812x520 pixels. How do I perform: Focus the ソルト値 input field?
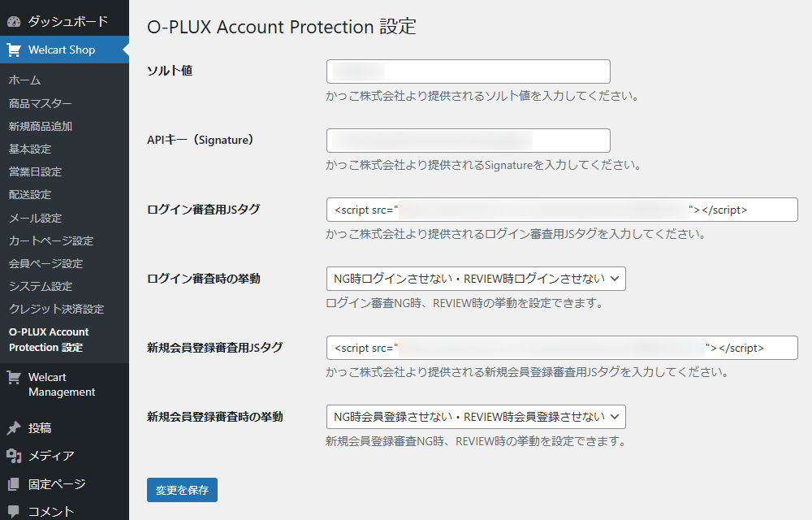point(468,71)
